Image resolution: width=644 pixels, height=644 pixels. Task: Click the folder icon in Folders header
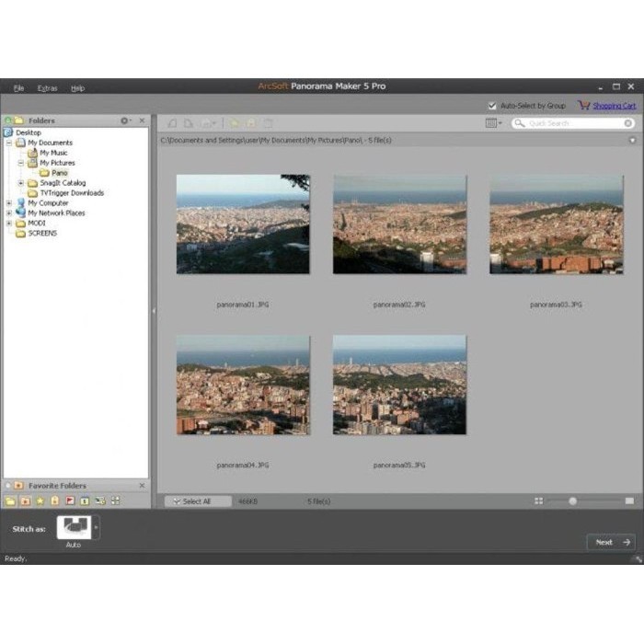coord(19,121)
